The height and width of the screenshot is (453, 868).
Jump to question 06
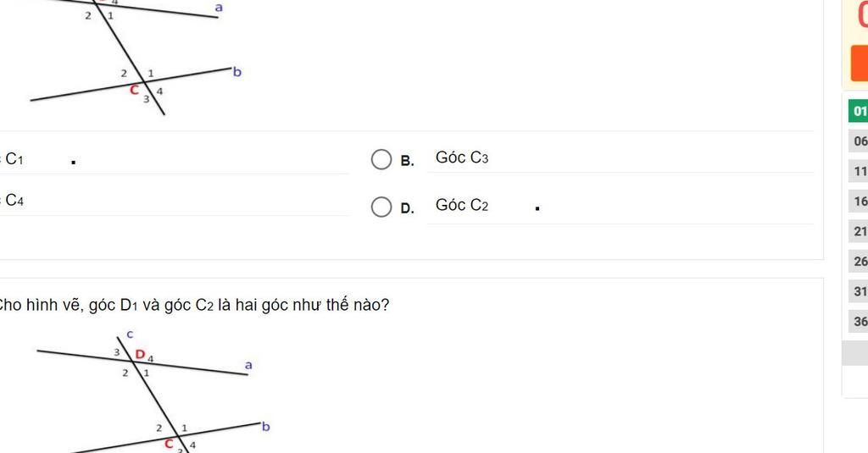click(860, 141)
